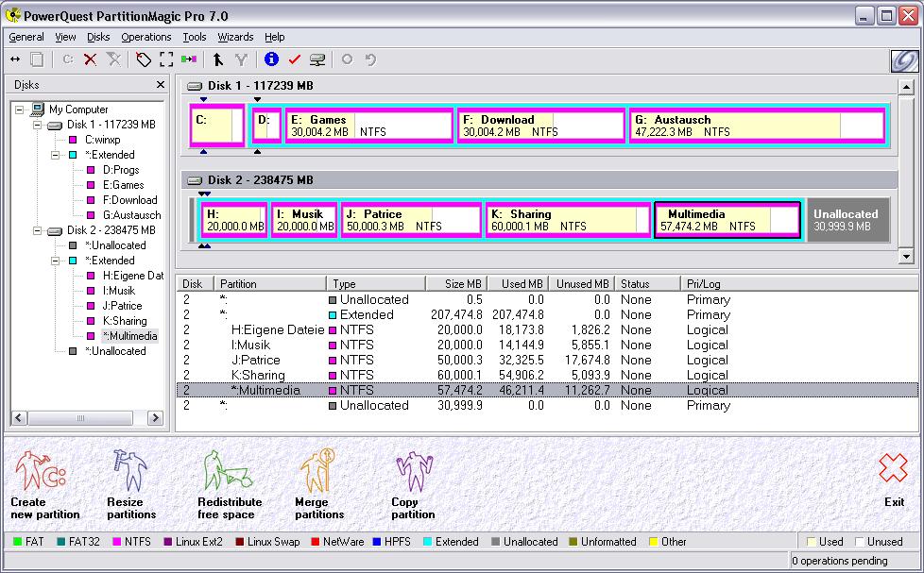Click the PowerQuest logo icon in toolbar

(904, 60)
